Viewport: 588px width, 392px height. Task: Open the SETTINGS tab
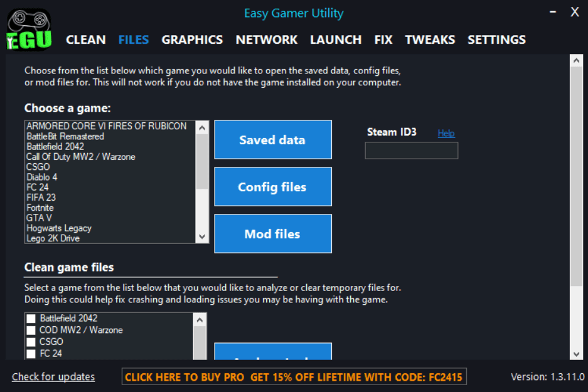click(x=496, y=40)
